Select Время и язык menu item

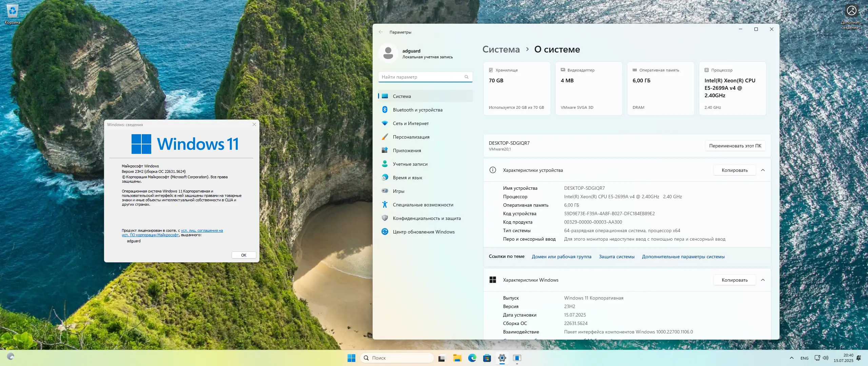407,178
